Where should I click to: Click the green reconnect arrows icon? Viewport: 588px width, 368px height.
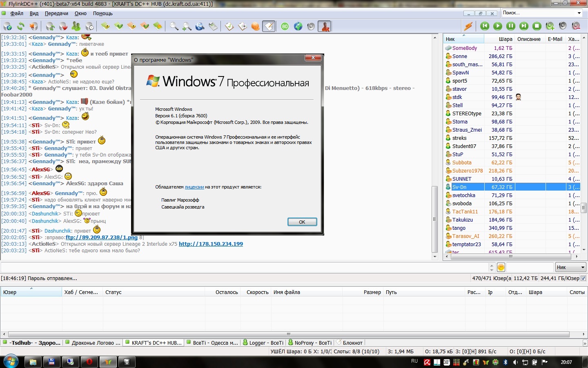click(20, 26)
